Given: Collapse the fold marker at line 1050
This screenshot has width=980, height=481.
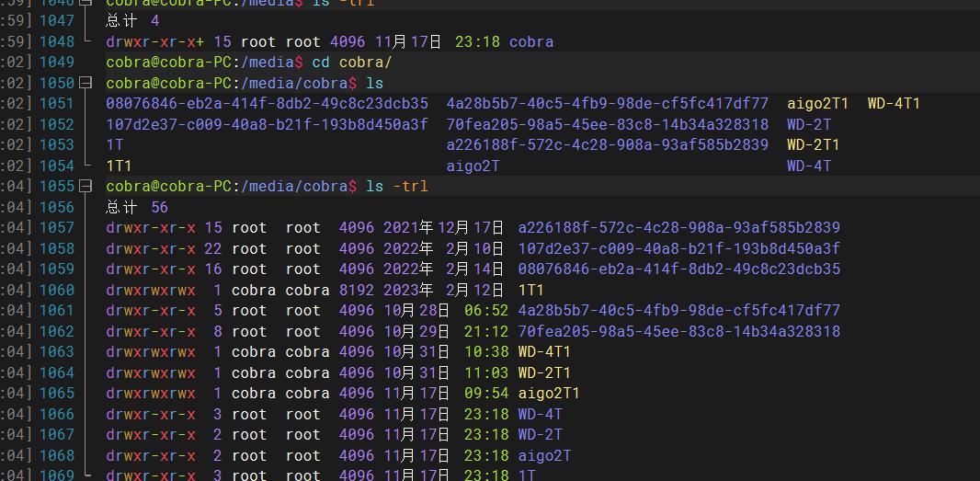Looking at the screenshot, I should (x=86, y=83).
